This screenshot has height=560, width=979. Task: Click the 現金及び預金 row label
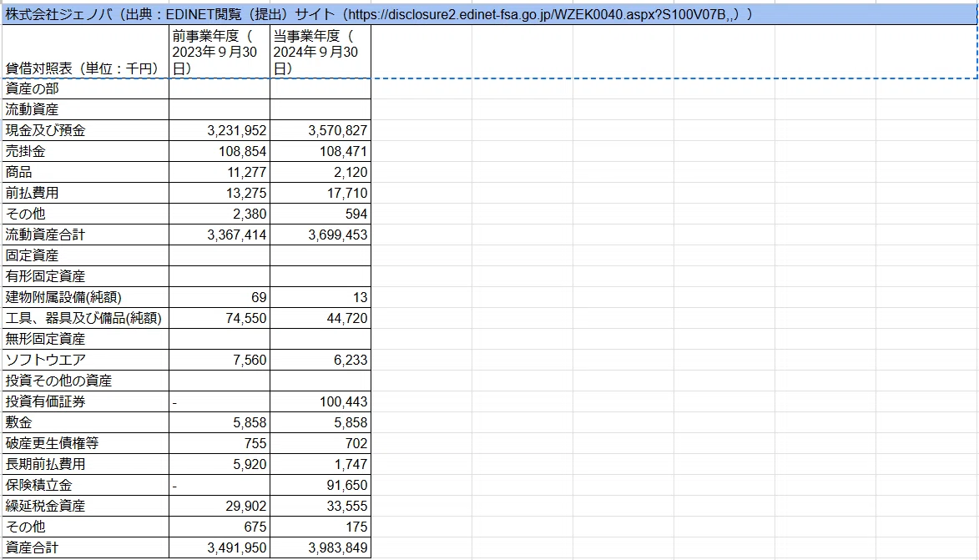[85, 130]
